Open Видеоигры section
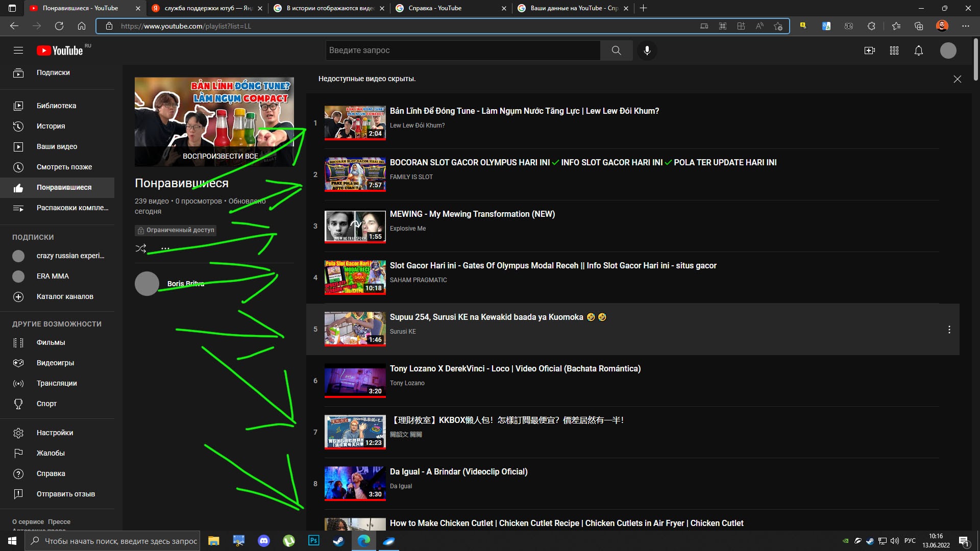980x551 pixels. coord(57,363)
